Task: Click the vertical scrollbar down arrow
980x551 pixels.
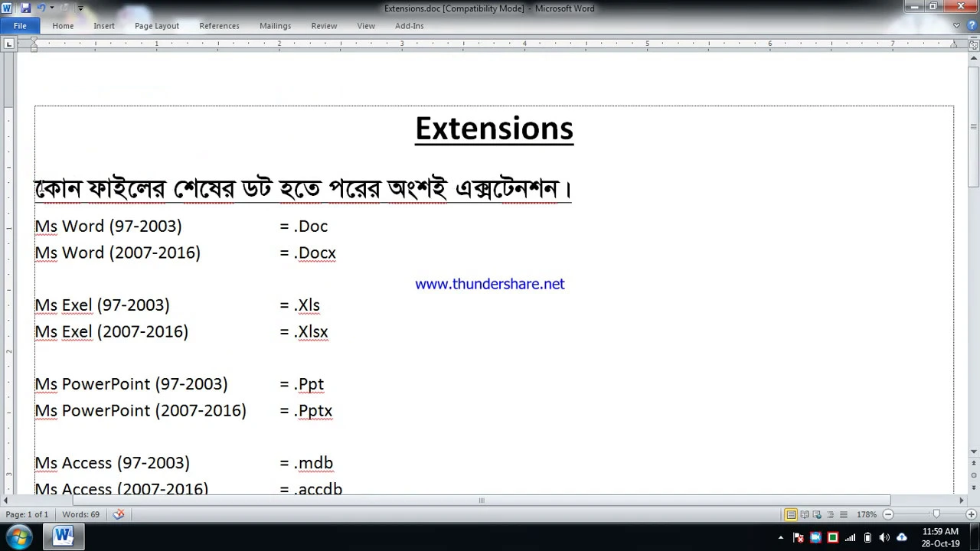Action: [974, 452]
